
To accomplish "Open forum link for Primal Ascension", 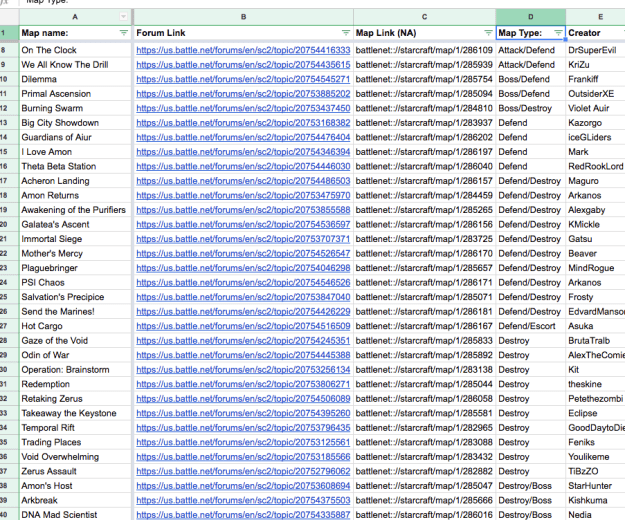I will (x=243, y=94).
